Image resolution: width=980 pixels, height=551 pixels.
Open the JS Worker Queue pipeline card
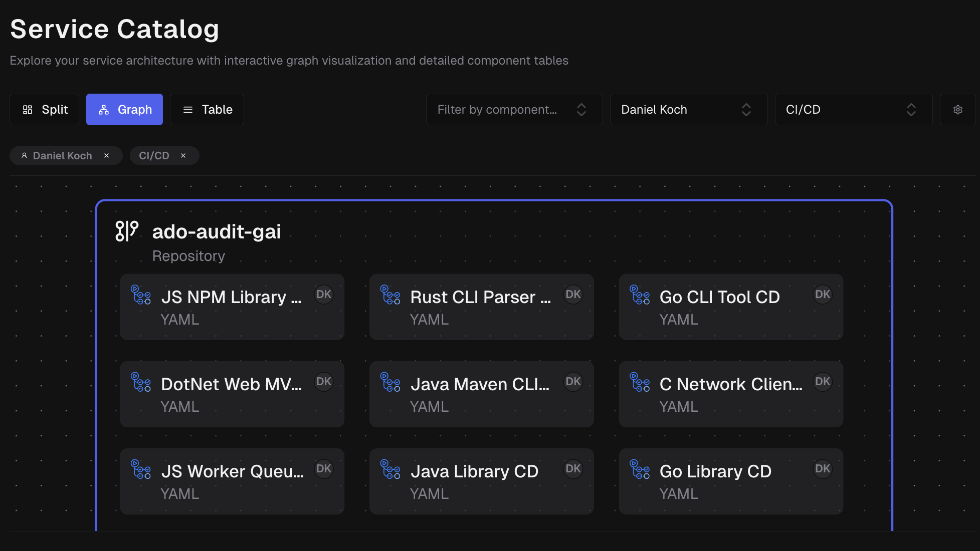pos(232,481)
